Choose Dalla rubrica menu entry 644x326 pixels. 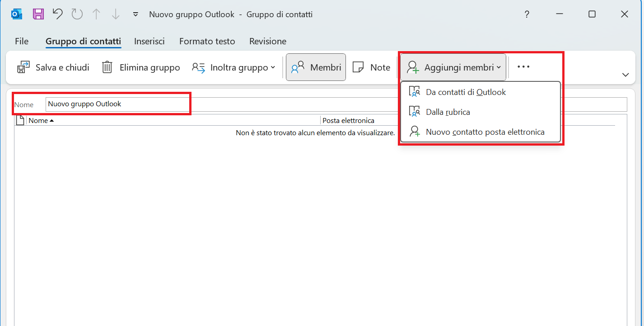coord(481,112)
